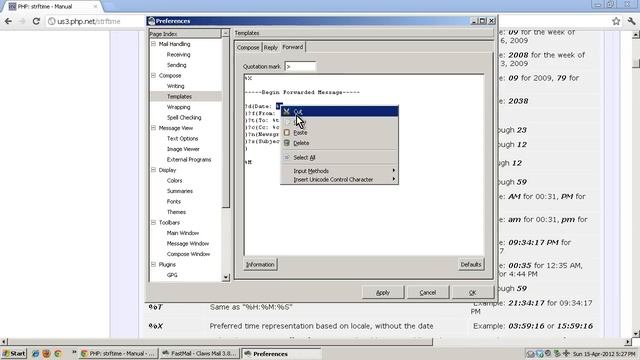Click the Chrome back arrow
640x360 pixels.
coord(8,21)
